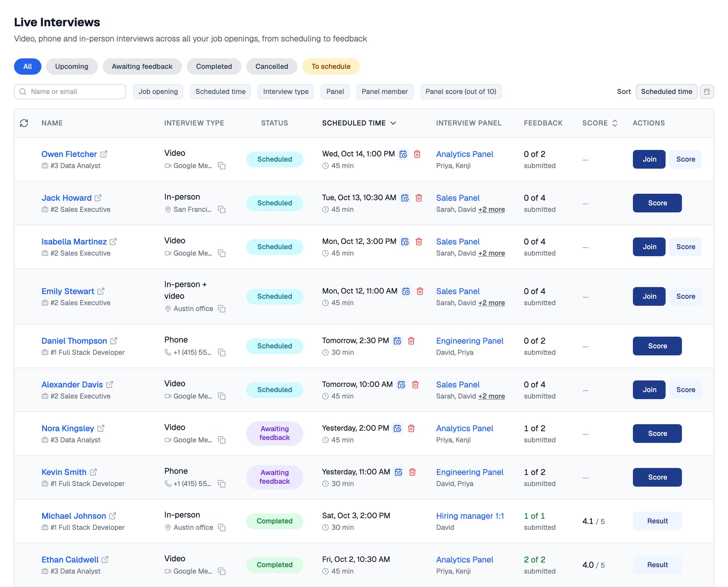
Task: Reschedule Jack Howard's interview
Action: 405,198
